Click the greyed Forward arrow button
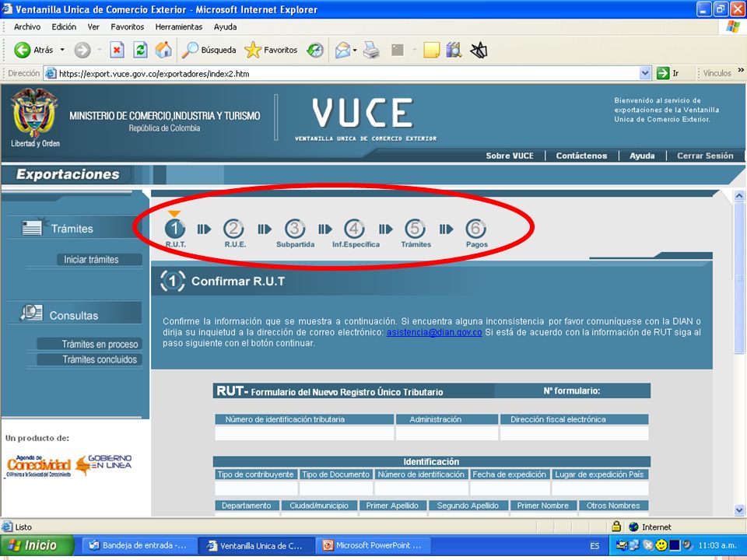This screenshot has height=560, width=747. click(82, 50)
